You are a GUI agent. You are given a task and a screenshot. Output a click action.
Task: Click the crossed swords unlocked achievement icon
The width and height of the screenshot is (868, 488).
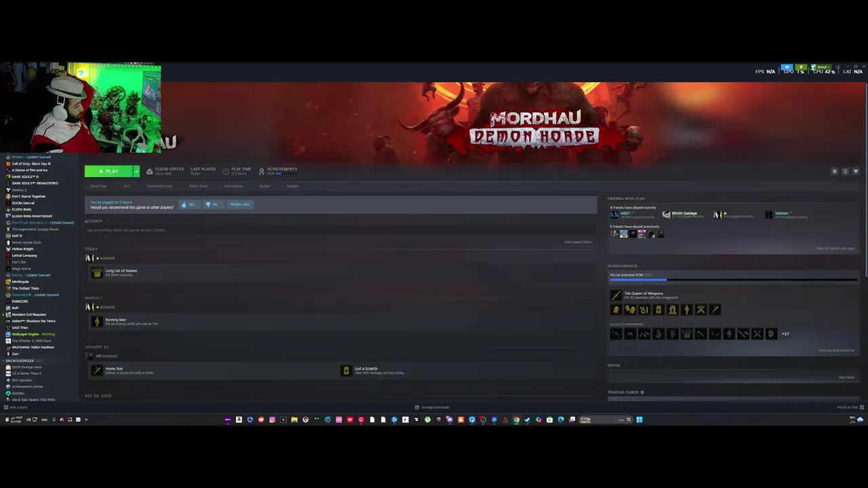[701, 310]
